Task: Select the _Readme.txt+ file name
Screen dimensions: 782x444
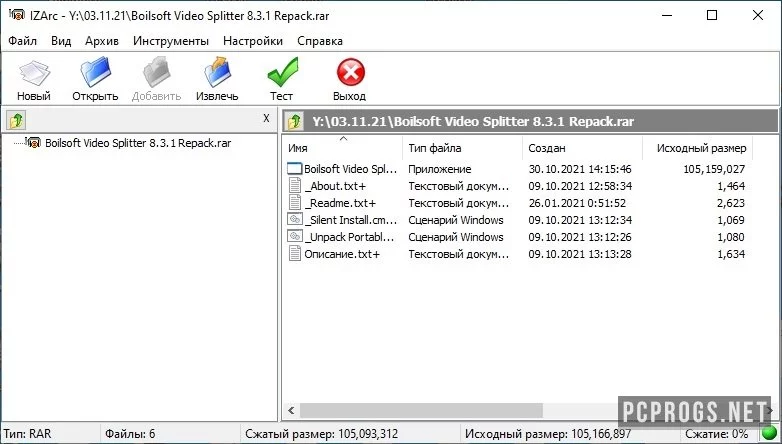Action: (340, 203)
